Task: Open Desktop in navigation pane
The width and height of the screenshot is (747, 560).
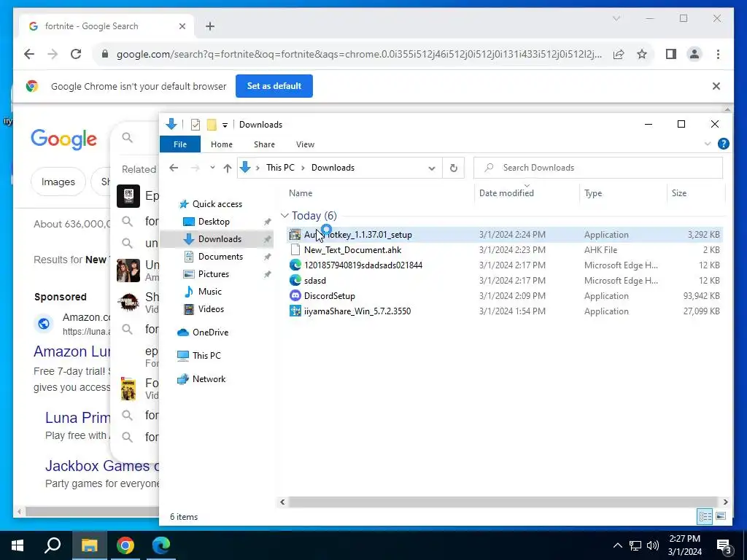Action: [214, 222]
